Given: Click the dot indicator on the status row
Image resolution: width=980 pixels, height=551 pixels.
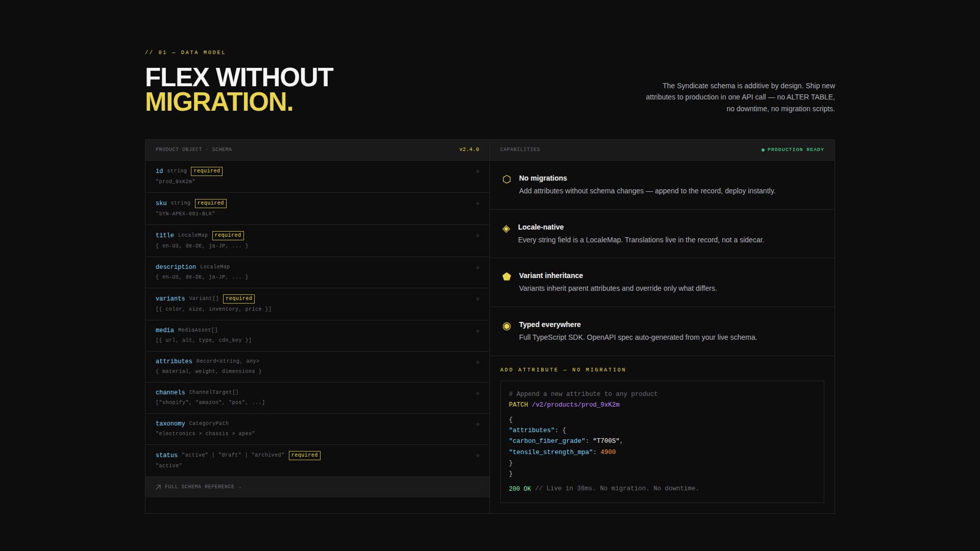Looking at the screenshot, I should click(x=478, y=456).
